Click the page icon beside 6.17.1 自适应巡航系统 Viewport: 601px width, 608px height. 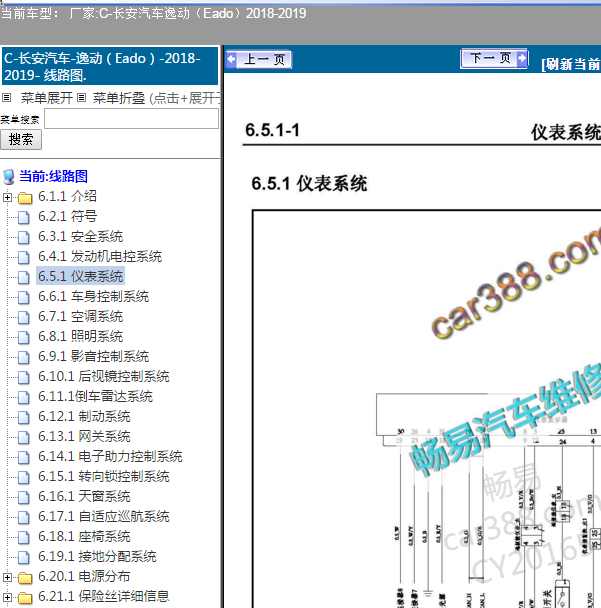coord(24,517)
